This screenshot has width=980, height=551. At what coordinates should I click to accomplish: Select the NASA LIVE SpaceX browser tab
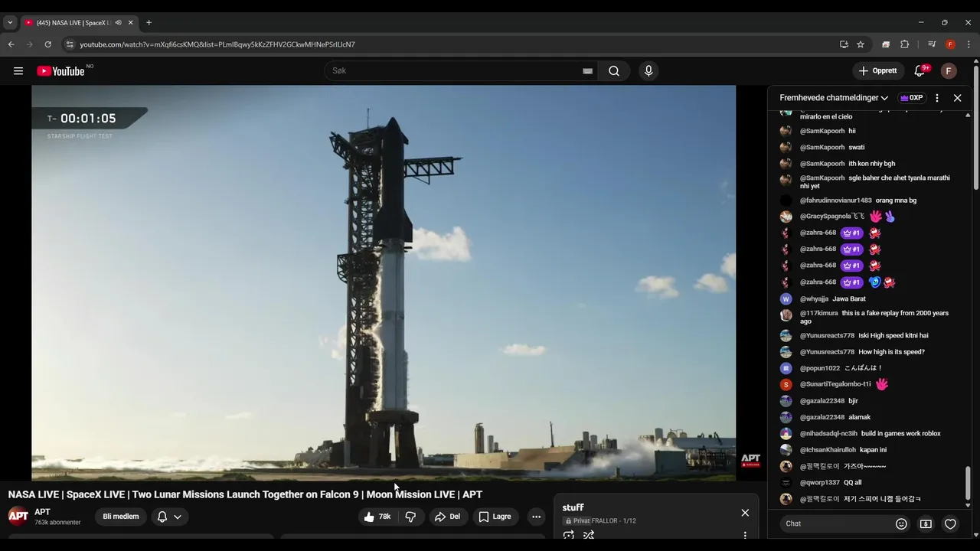point(79,22)
